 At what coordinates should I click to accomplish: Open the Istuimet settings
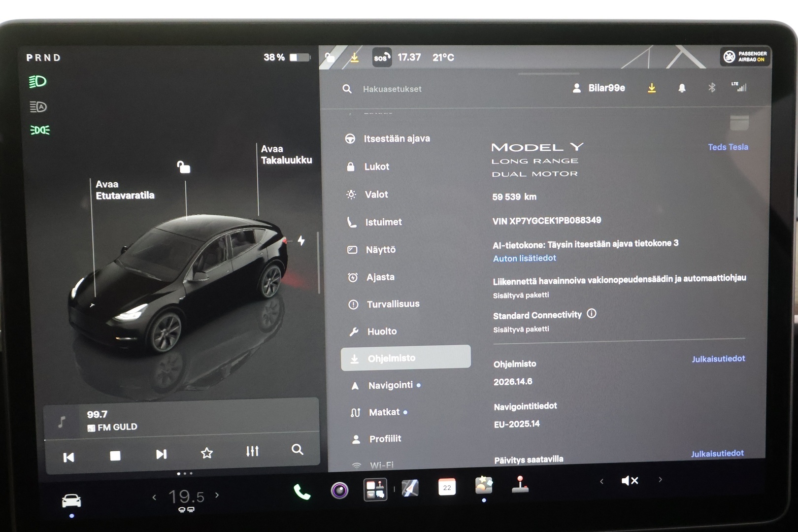pos(375,222)
